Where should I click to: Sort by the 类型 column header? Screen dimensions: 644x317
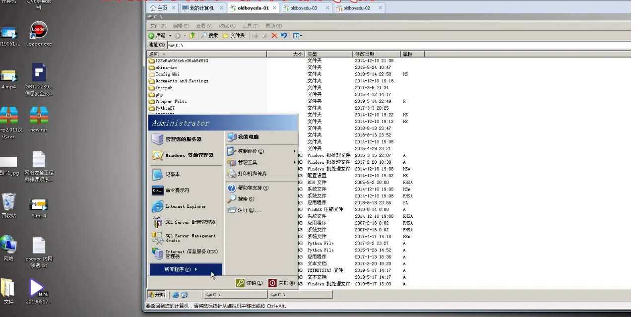328,54
